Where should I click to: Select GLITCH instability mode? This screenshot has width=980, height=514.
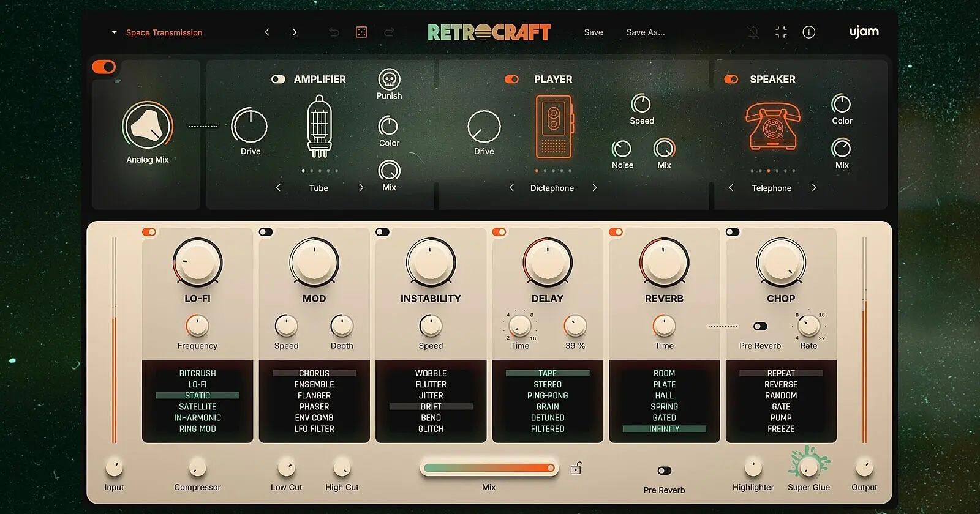(431, 429)
